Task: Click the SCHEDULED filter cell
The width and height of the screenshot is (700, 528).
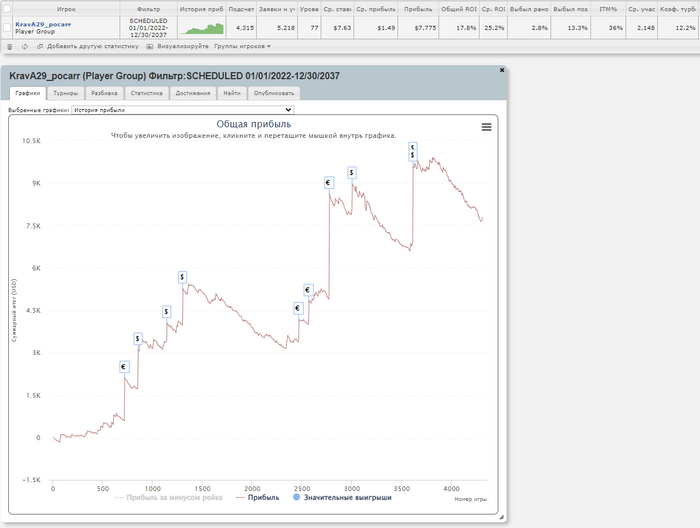Action: [148, 28]
